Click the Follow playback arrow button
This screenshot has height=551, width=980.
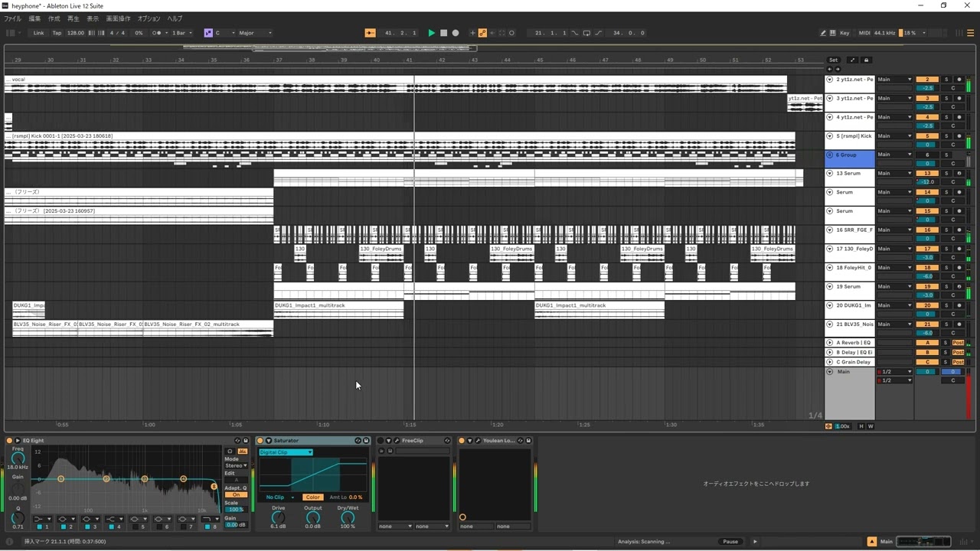[x=370, y=33]
